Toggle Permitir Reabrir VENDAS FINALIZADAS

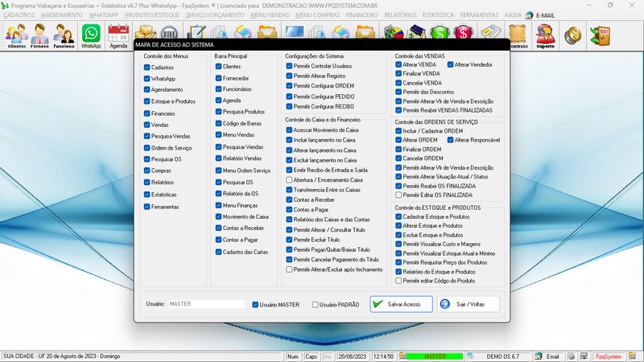[398, 110]
